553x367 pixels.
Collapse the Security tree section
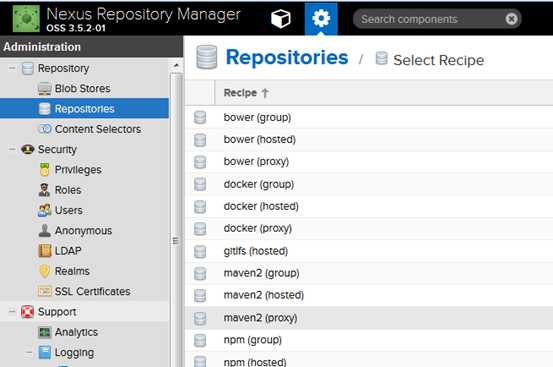pos(12,149)
